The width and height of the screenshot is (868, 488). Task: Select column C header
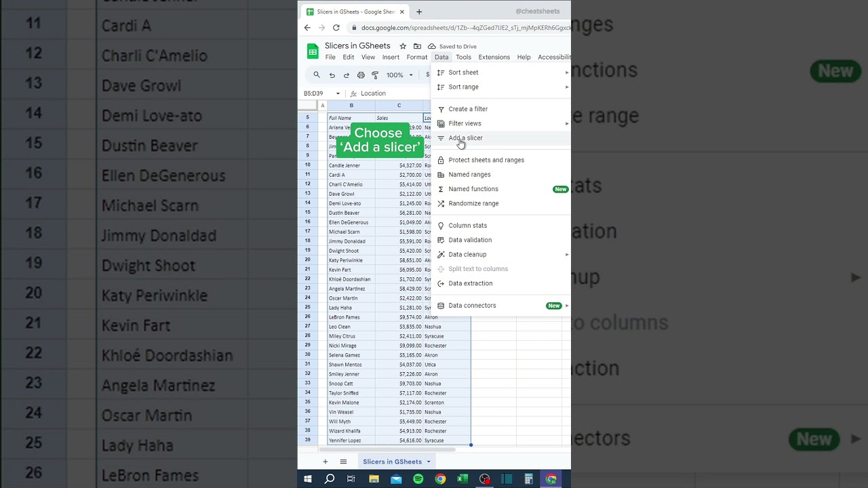(x=399, y=106)
